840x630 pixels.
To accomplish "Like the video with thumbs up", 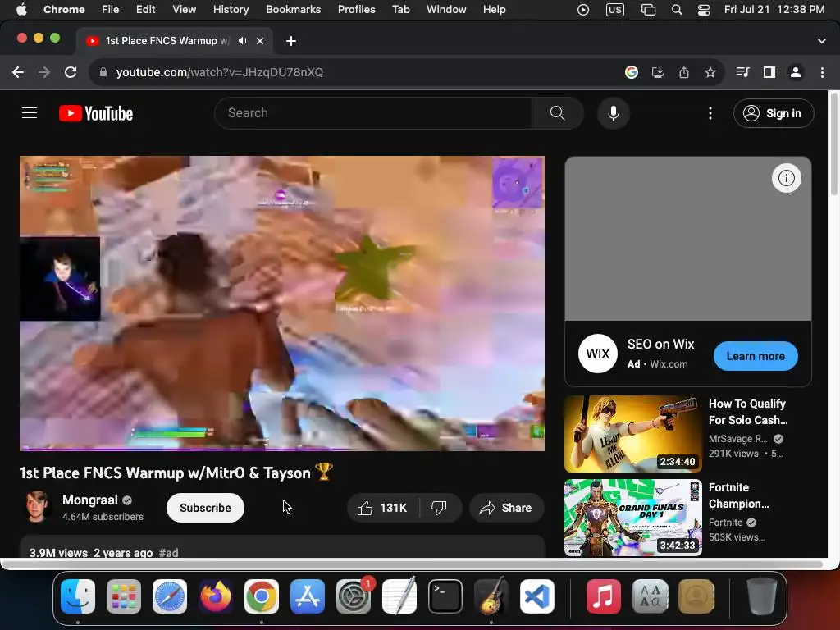I will 383,508.
